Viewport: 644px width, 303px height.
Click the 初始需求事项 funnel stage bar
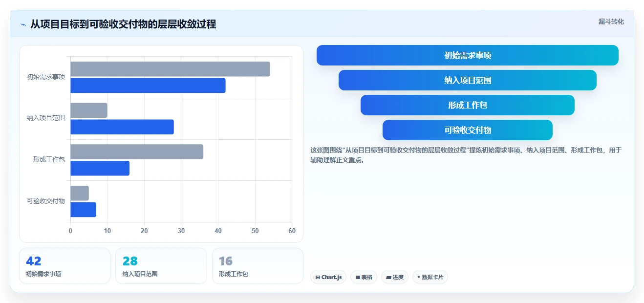coord(468,55)
